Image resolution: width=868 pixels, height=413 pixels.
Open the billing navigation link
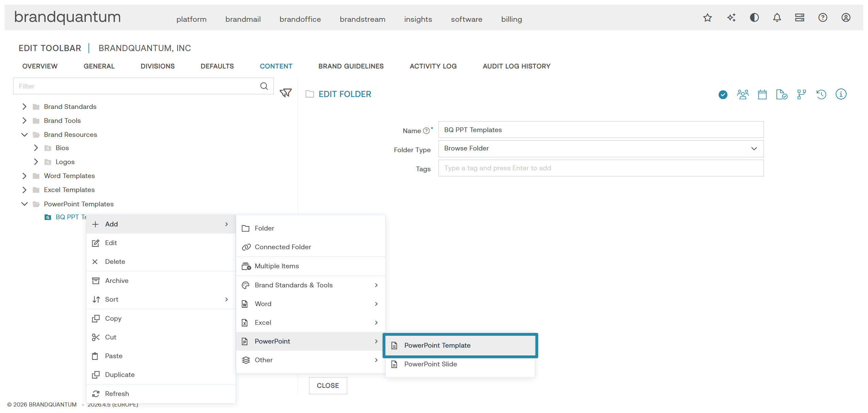512,19
